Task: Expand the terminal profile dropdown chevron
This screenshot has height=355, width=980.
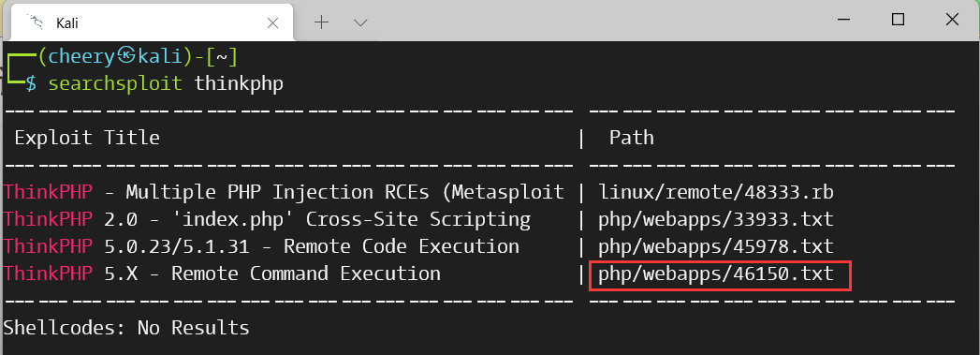Action: pos(360,22)
